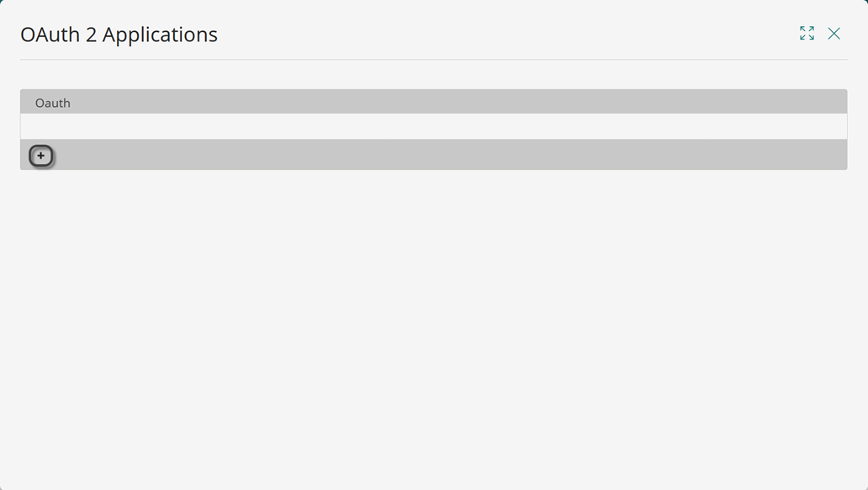Expand the dialog to fullscreen
The height and width of the screenshot is (490, 868).
pos(807,34)
